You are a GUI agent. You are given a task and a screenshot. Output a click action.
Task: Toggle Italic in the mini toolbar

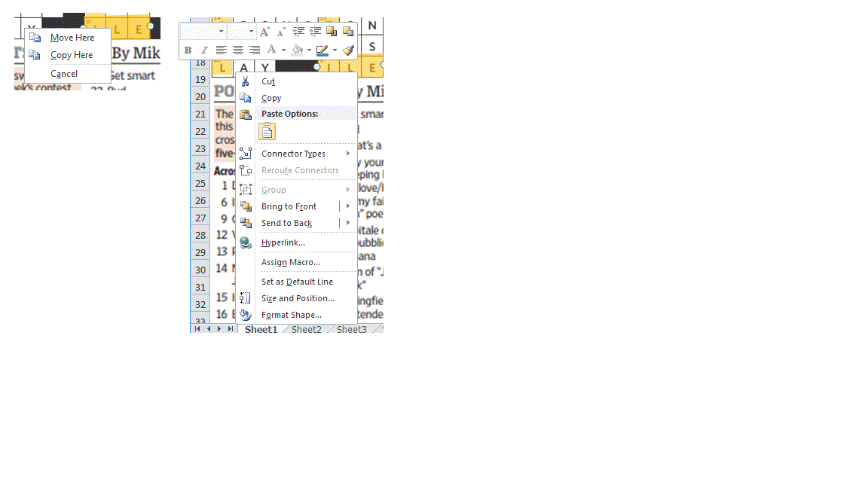click(x=204, y=50)
